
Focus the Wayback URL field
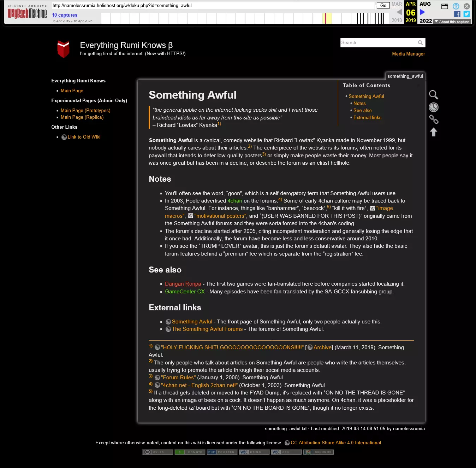(x=213, y=5)
